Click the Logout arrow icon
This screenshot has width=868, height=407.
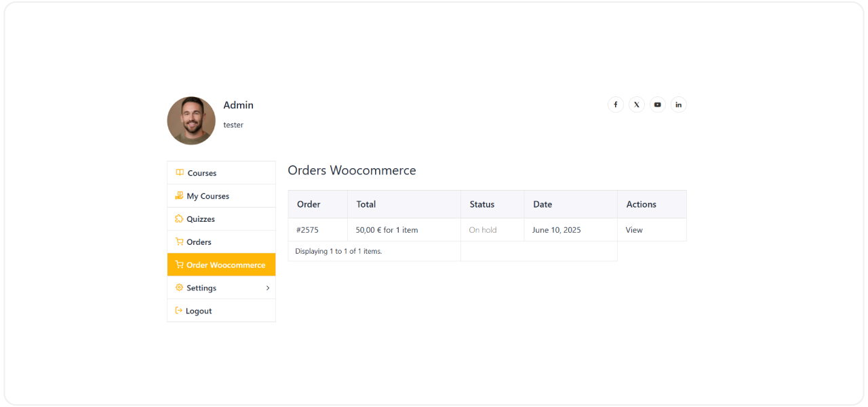pos(178,311)
